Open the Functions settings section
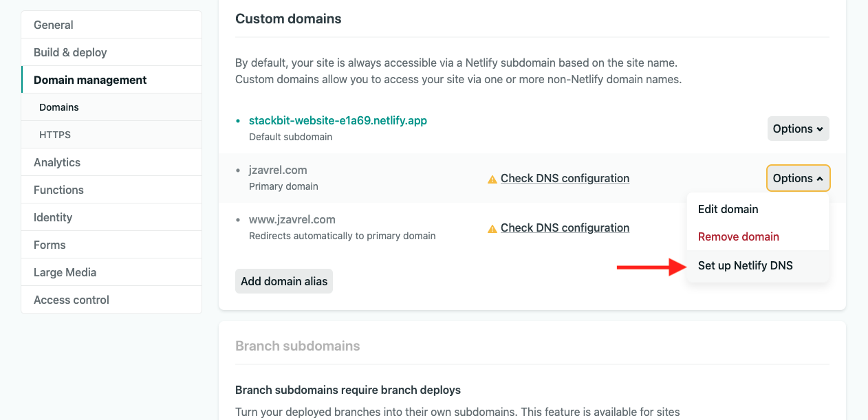The height and width of the screenshot is (420, 868). click(111, 190)
